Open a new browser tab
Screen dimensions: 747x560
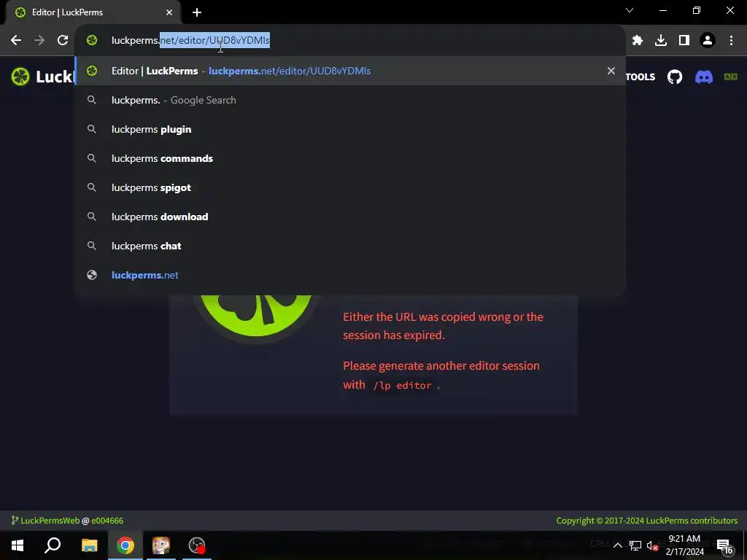[x=197, y=12]
